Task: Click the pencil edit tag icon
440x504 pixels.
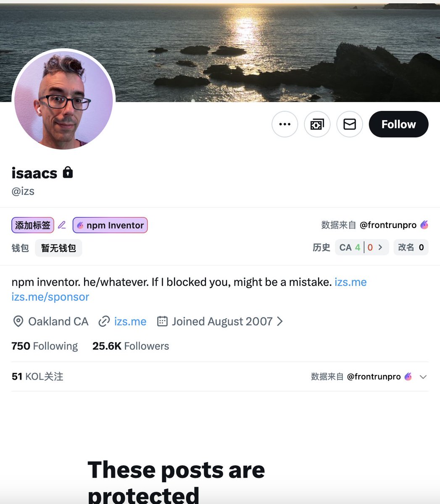Action: (x=62, y=225)
